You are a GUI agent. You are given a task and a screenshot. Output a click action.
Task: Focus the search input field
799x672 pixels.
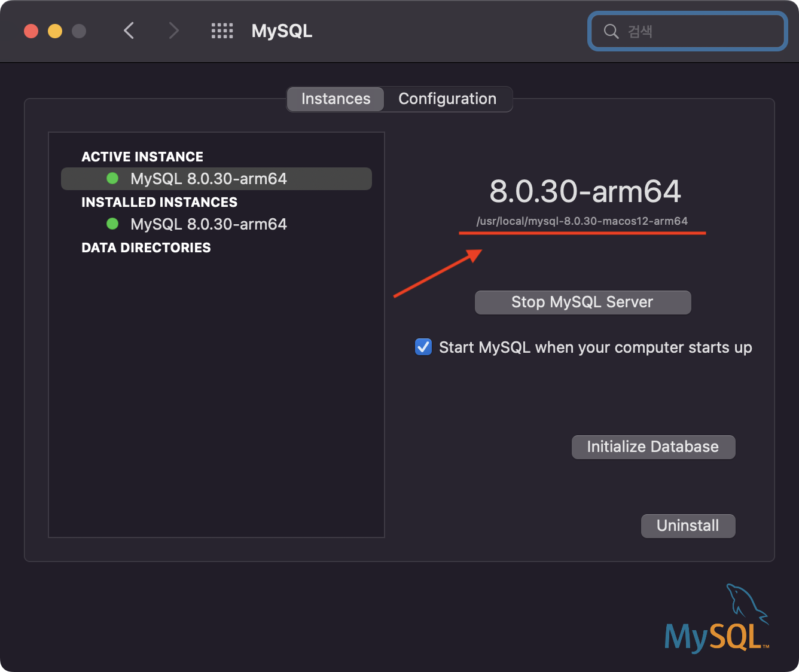coord(688,31)
